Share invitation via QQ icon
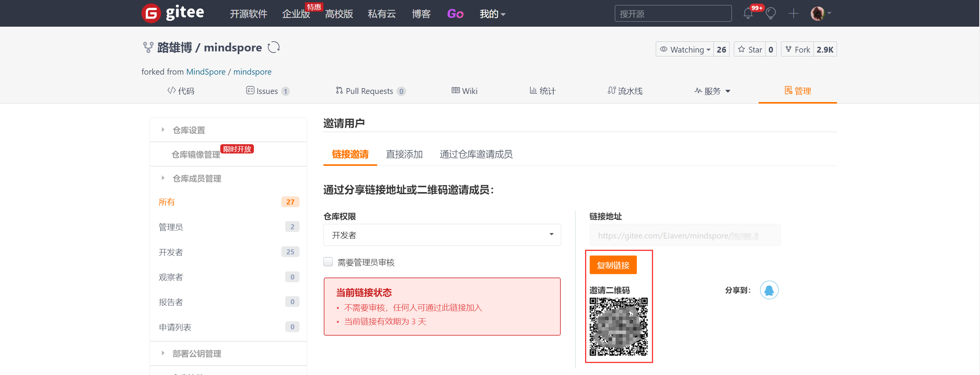This screenshot has width=980, height=375. pos(769,290)
